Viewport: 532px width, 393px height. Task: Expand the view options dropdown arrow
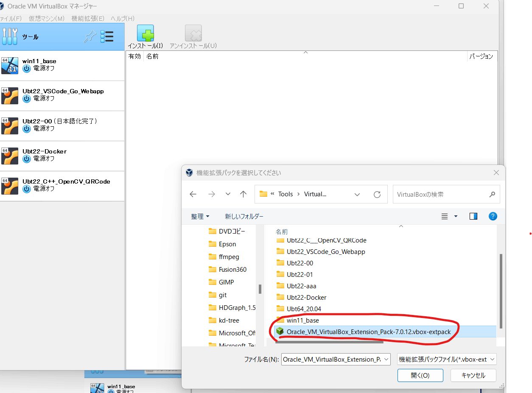pos(456,216)
